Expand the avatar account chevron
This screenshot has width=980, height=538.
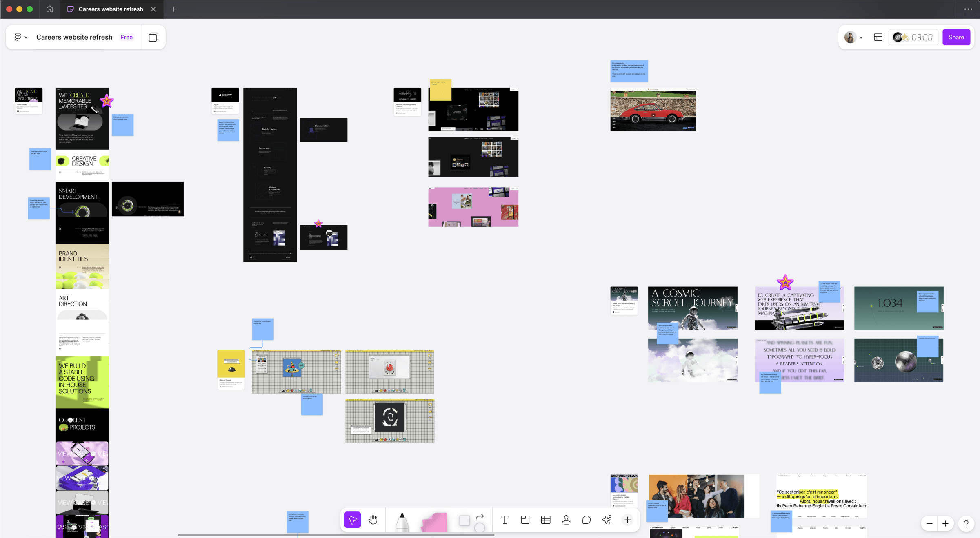(861, 37)
